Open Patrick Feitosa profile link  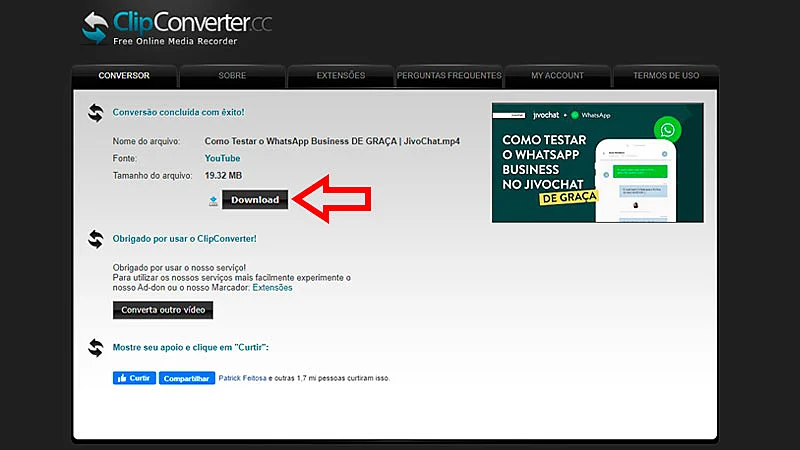pos(242,378)
